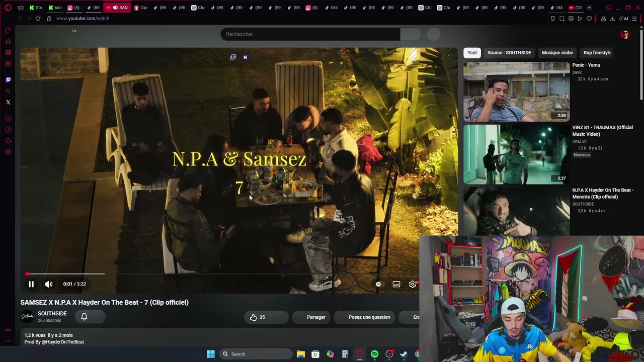Image resolution: width=644 pixels, height=362 pixels.
Task: Pop out the video with overlay icon
Action: pyautogui.click(x=233, y=57)
